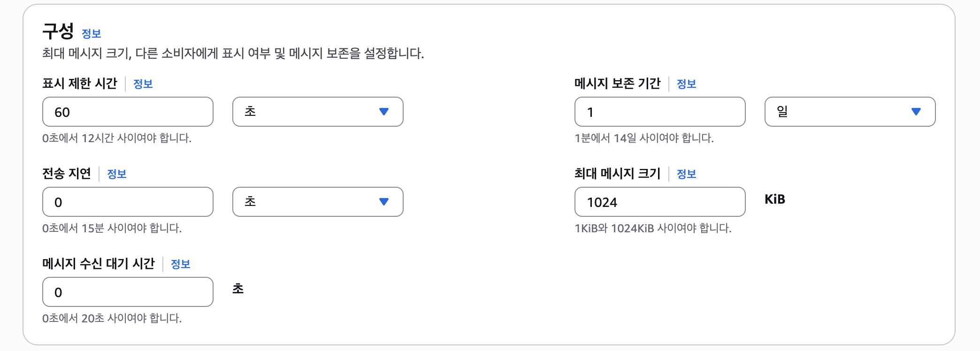Viewport: 980px width, 351px height.
Task: Focus the 메시지 수신 대기 시간 input
Action: 128,292
